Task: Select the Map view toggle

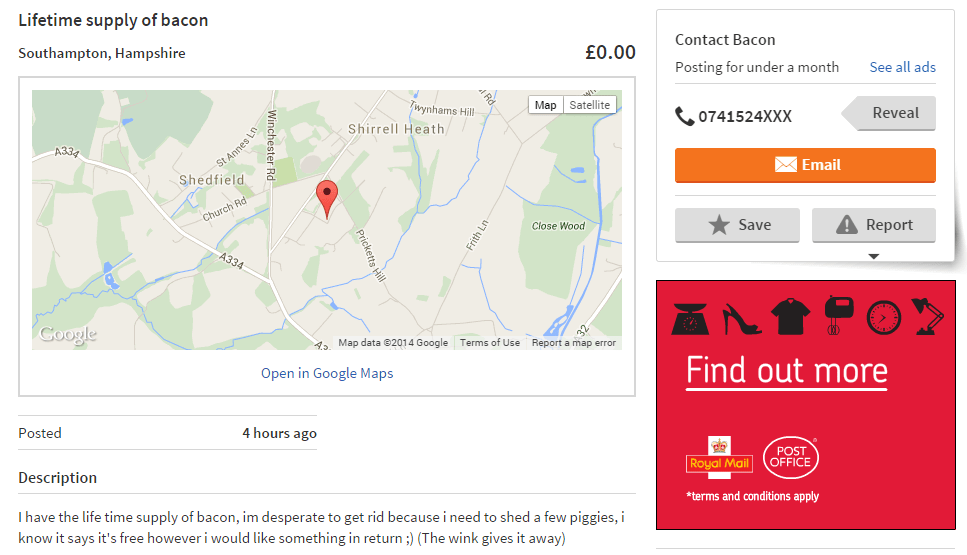Action: tap(545, 105)
